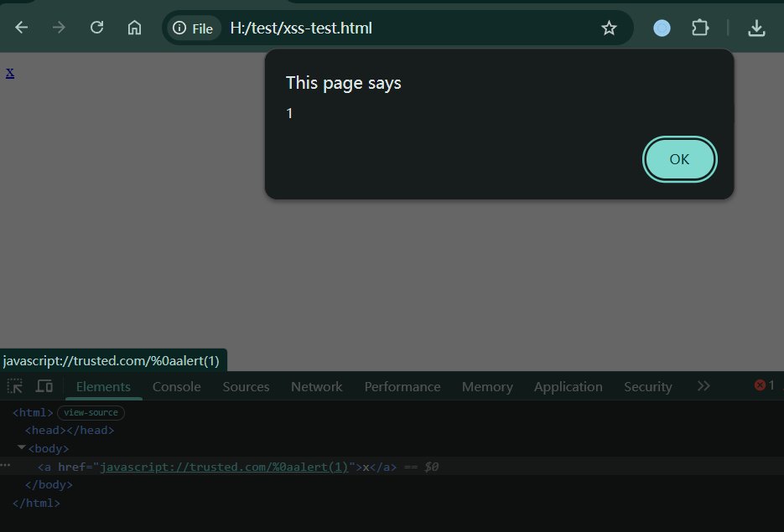Show more DevTools tabs chevron
The image size is (784, 532).
[x=704, y=385]
